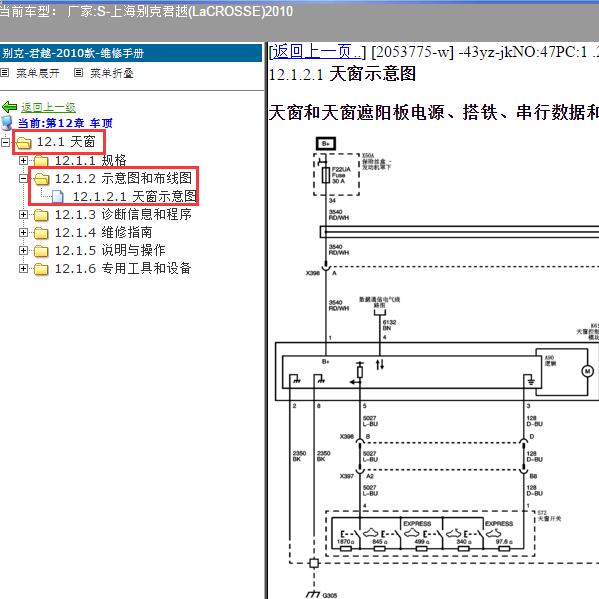Select the 12.1.4 维修指南 folder icon

[x=41, y=233]
